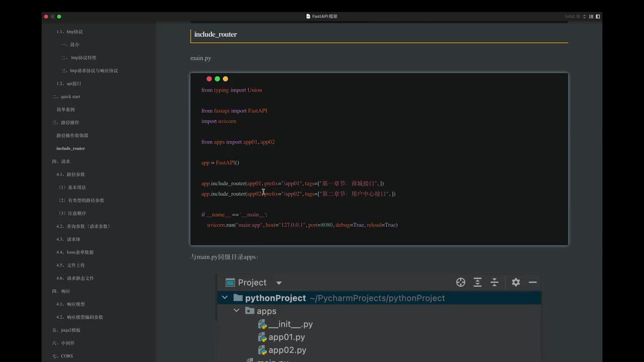Go to outline entry 1.2、api接口
The image size is (644, 362).
click(69, 83)
